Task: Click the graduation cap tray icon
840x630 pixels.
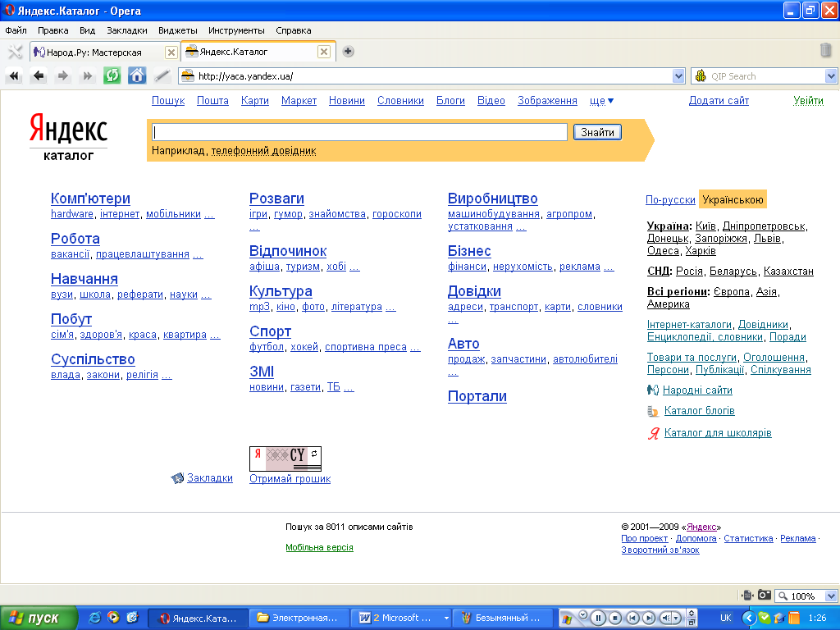Action: pos(779,618)
